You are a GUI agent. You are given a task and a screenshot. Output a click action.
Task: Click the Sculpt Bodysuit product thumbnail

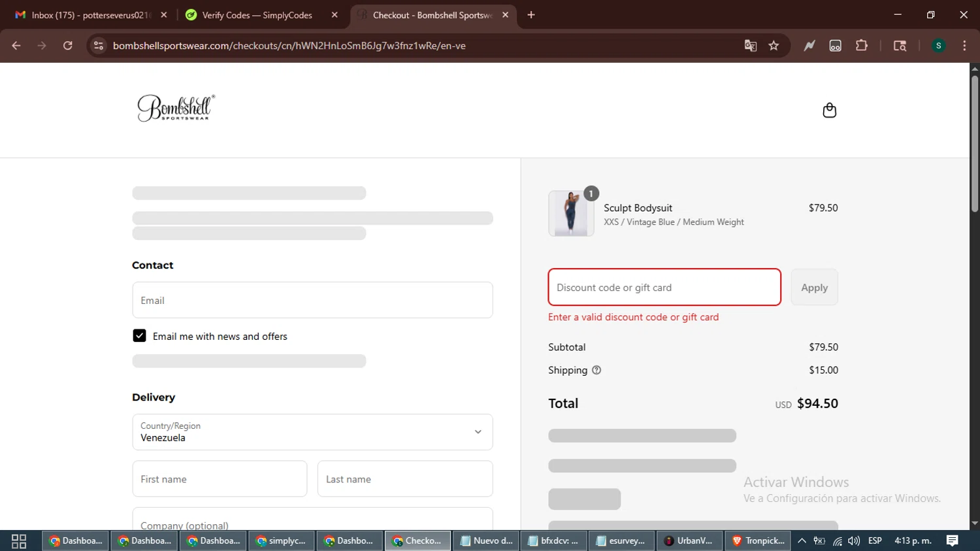571,213
